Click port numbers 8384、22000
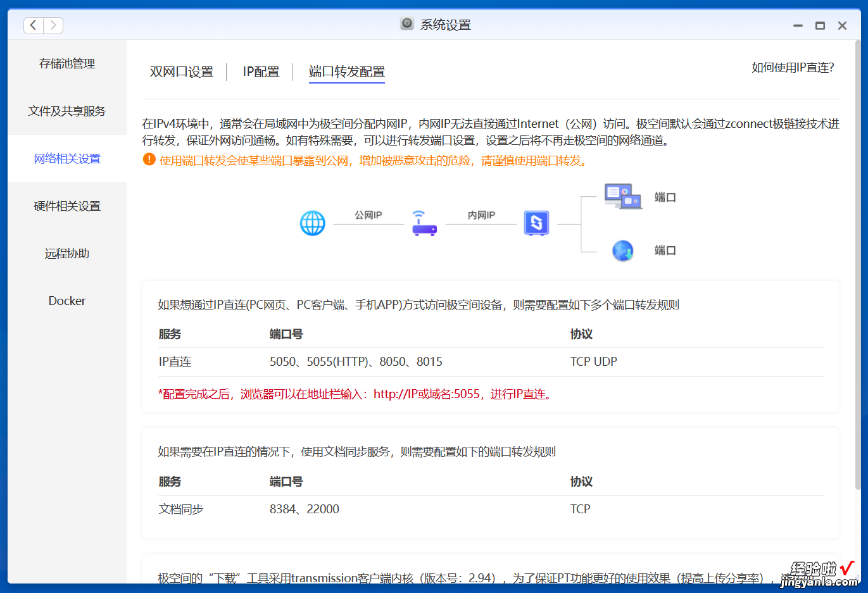This screenshot has height=593, width=868. point(305,509)
